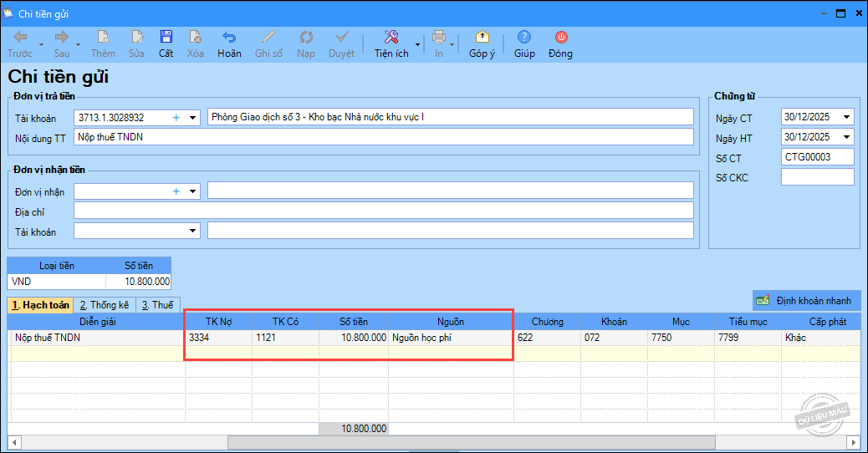
Task: Select the TK Nợ cell 3334
Action: click(217, 338)
